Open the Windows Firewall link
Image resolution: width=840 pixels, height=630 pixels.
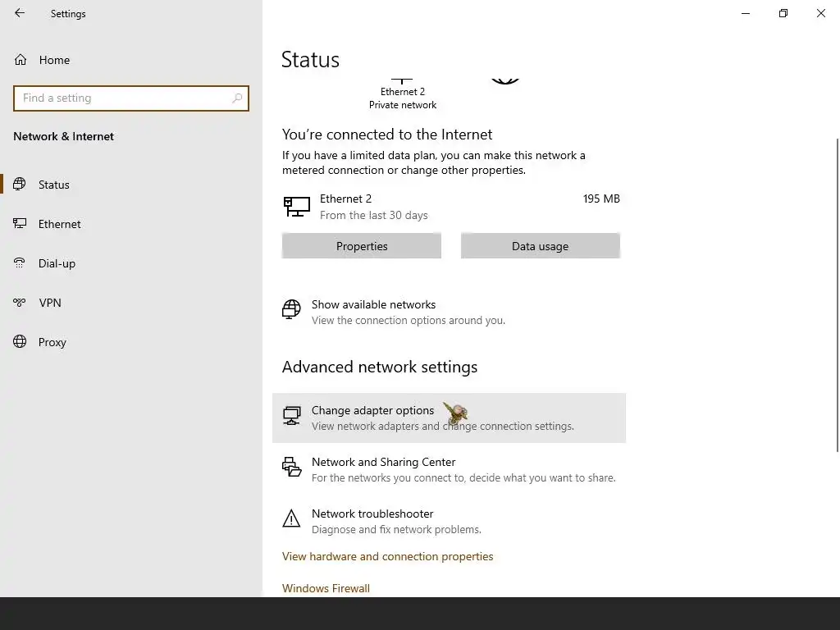[326, 588]
